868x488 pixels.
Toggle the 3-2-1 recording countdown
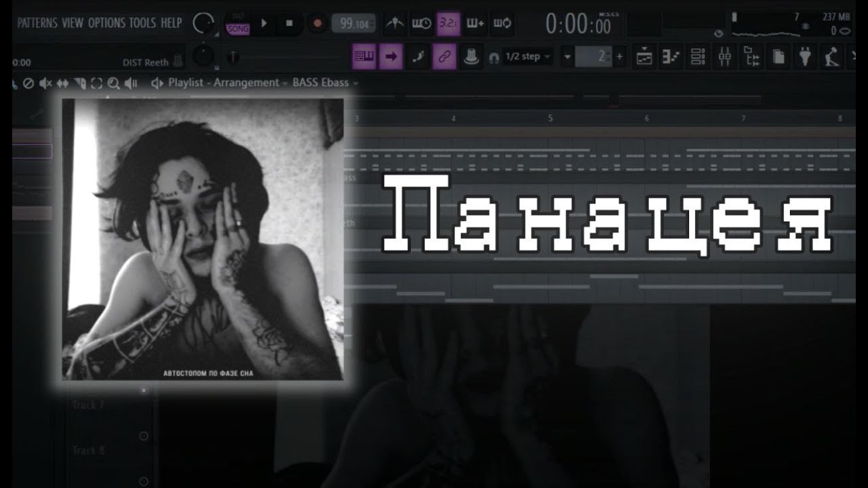[448, 23]
